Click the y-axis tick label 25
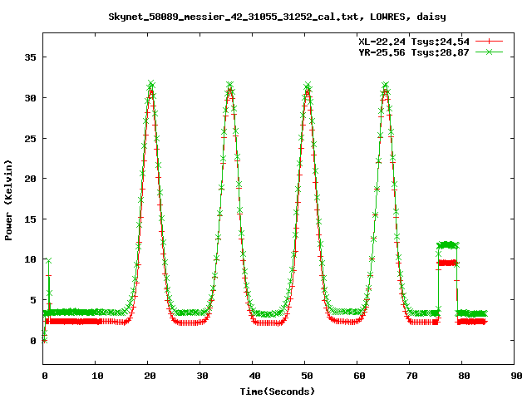The image size is (532, 399). tap(30, 139)
